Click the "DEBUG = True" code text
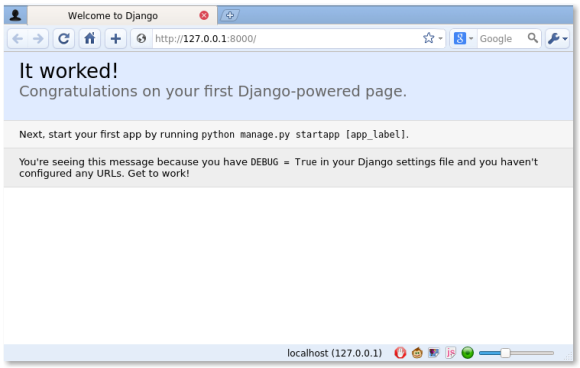Viewport: 580px width, 368px height. (283, 162)
